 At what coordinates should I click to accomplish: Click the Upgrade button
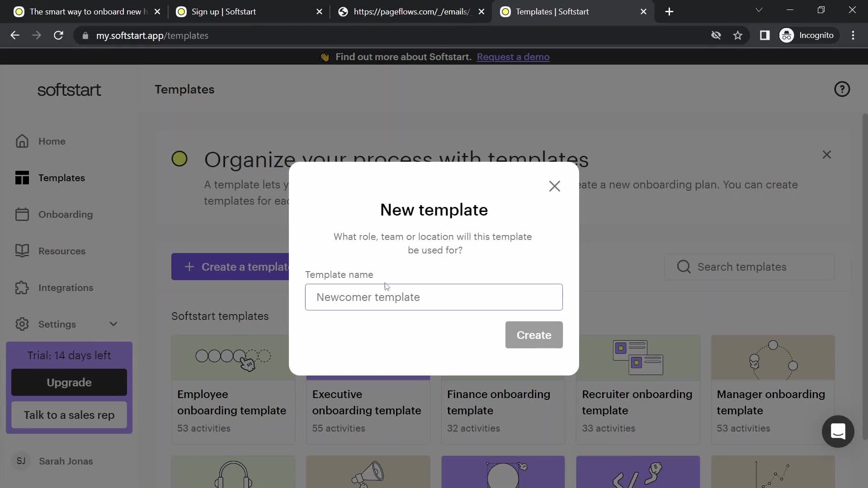69,382
